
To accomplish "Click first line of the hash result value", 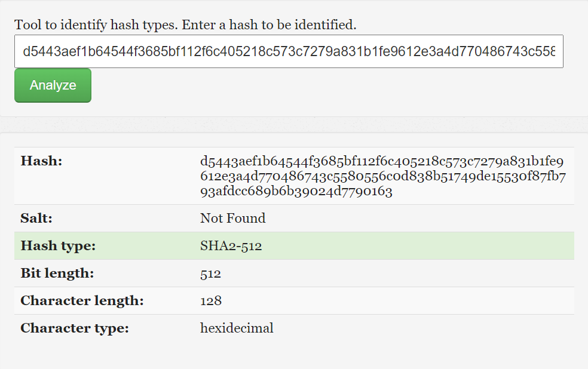I will [x=381, y=162].
